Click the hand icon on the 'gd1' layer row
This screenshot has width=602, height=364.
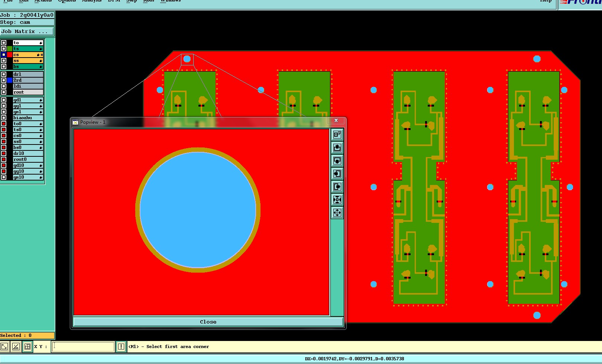tap(41, 100)
